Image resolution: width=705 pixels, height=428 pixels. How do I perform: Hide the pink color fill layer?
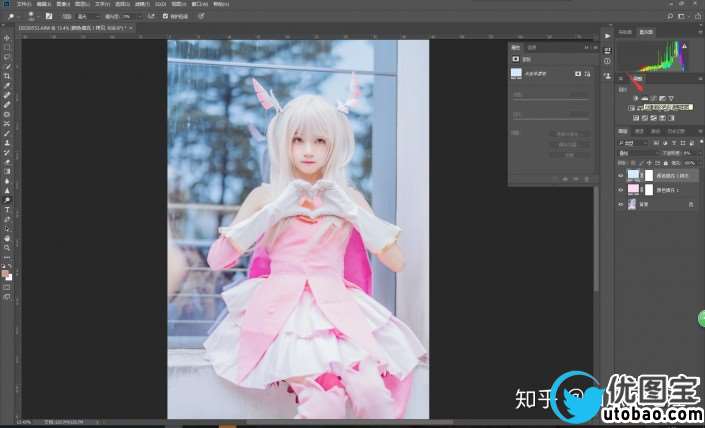pyautogui.click(x=620, y=190)
